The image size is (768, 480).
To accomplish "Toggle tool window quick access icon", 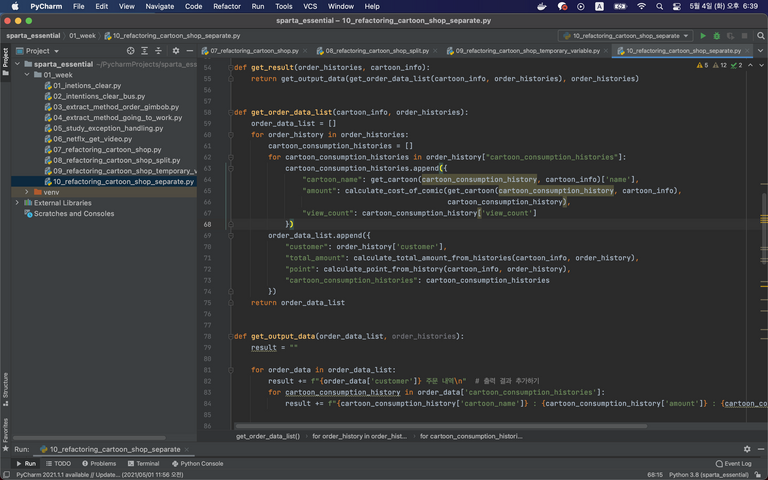I will point(6,475).
